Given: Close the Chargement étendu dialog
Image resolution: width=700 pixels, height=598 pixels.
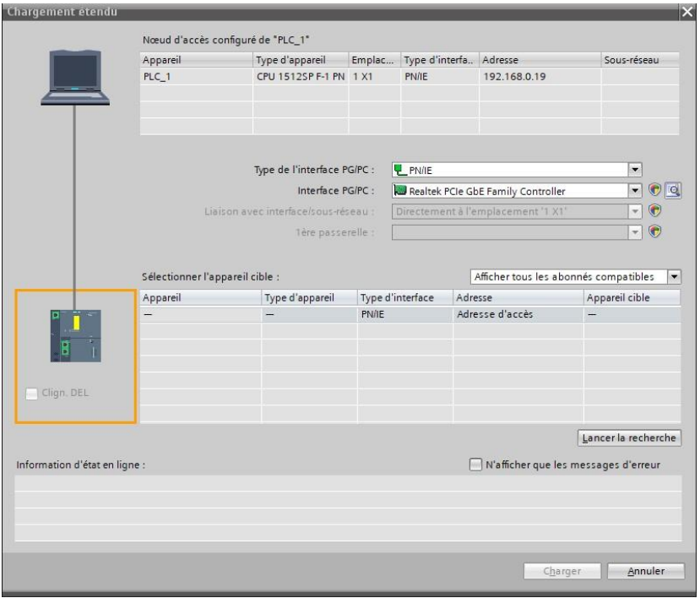Looking at the screenshot, I should (x=687, y=12).
